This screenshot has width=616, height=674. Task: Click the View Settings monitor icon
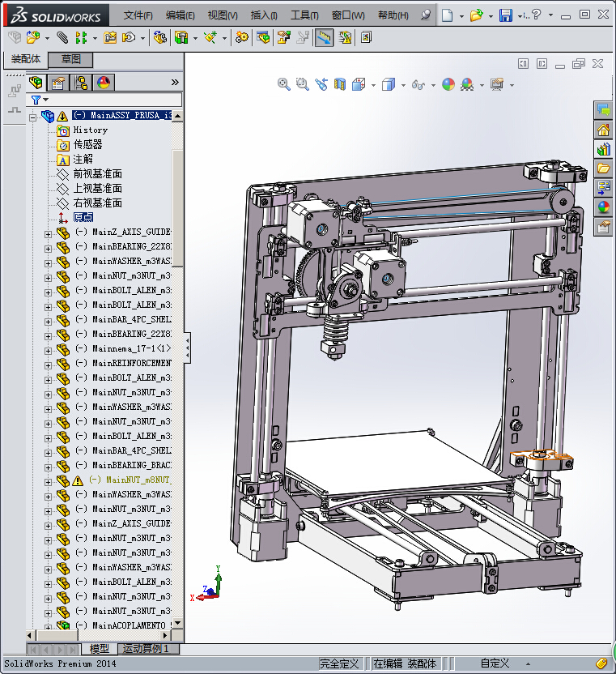(497, 83)
